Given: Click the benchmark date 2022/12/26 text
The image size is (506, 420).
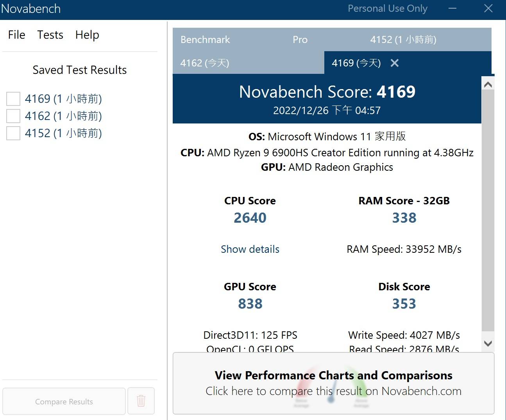Looking at the screenshot, I should point(327,111).
